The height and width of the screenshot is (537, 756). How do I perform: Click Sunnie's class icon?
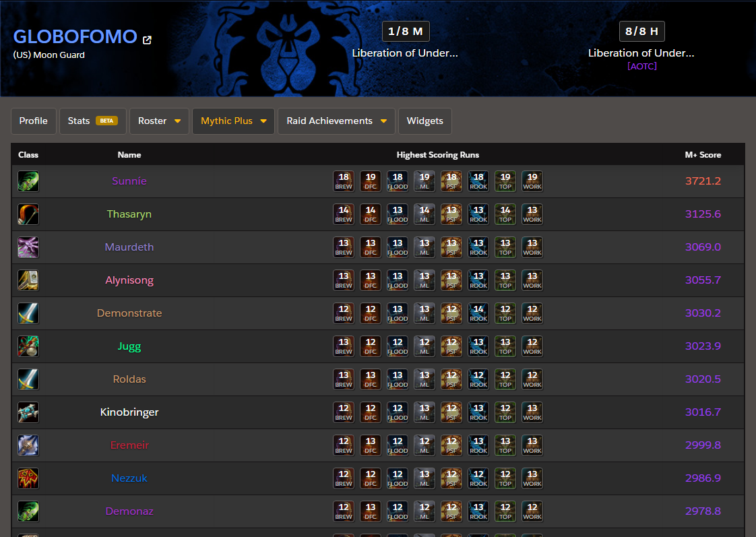(x=28, y=181)
